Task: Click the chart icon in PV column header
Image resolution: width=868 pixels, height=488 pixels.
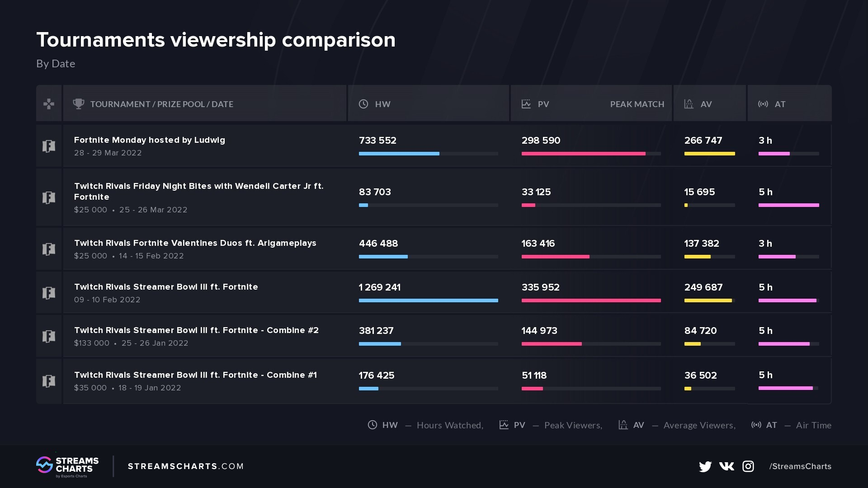Action: [x=526, y=104]
